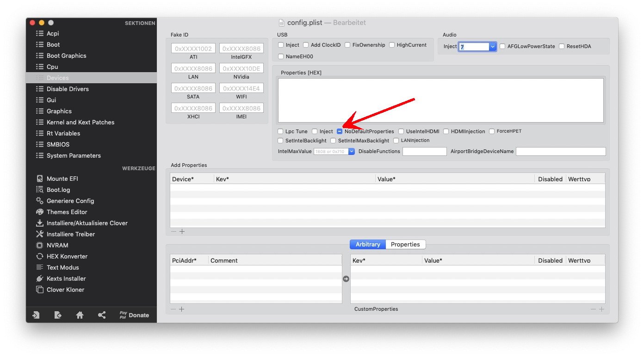
Task: Click the Generiere Config gears icon
Action: click(x=40, y=201)
